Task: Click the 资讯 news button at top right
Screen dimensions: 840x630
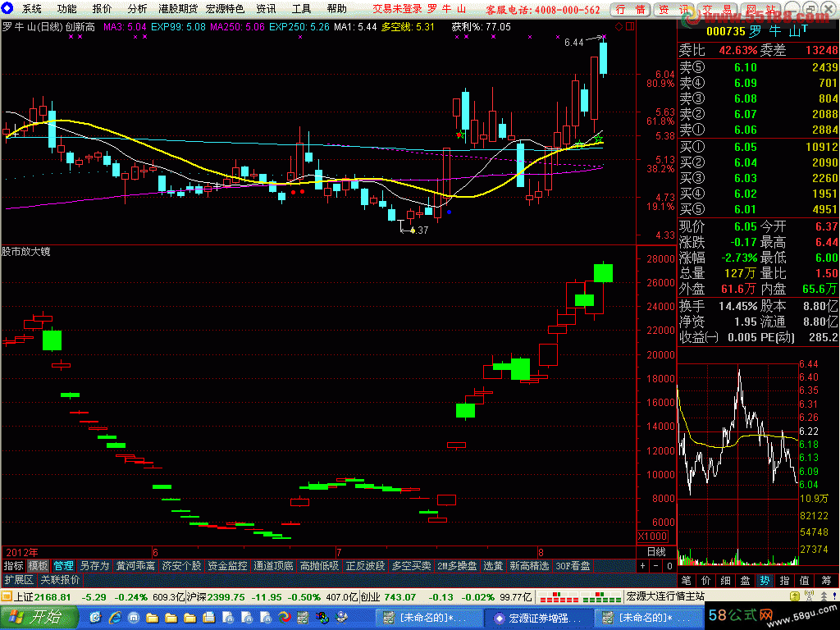Action: pos(673,9)
